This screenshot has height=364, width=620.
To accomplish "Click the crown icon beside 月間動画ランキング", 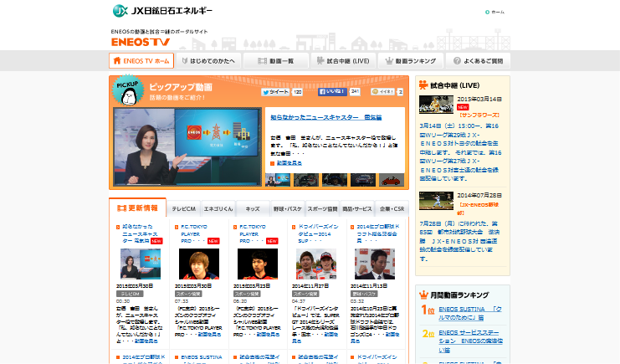I will [x=423, y=295].
